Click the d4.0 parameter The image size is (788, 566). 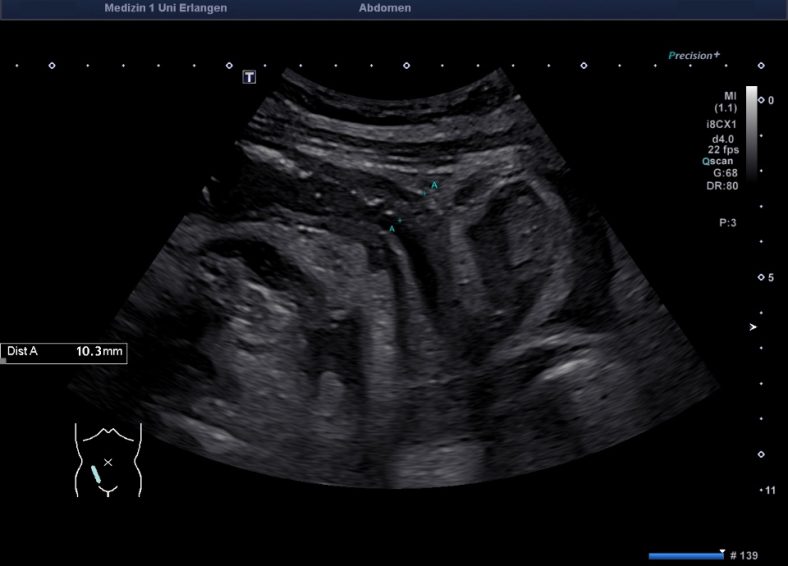click(724, 137)
